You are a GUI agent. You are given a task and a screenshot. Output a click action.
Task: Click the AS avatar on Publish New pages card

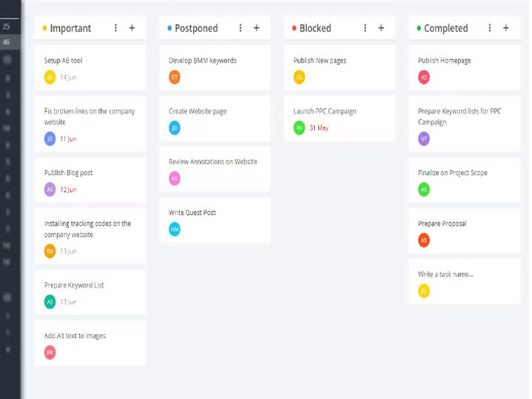[x=299, y=77]
